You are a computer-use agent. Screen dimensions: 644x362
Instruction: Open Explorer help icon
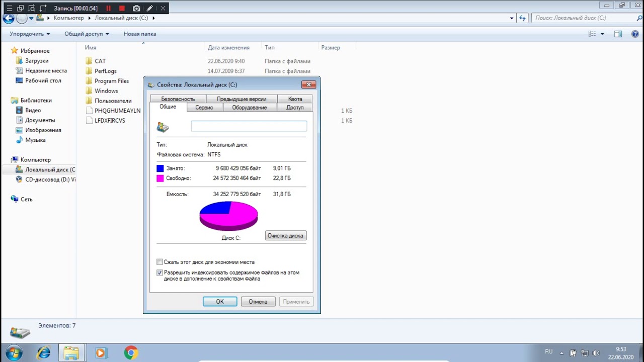(635, 34)
